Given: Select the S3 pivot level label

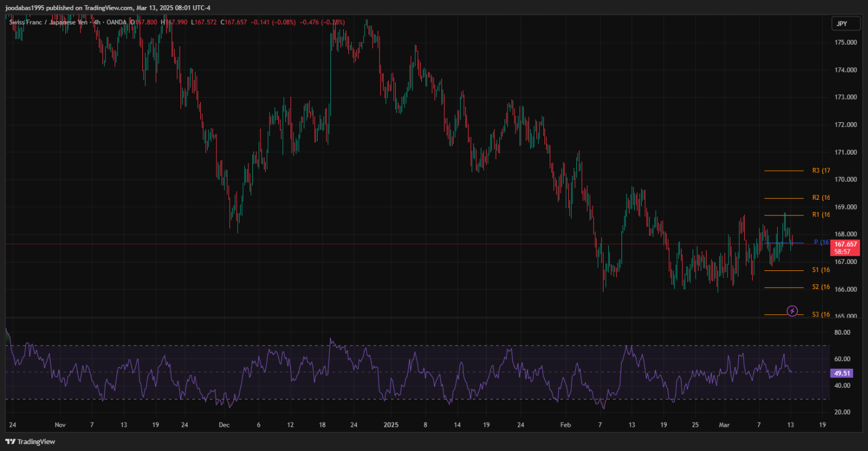Looking at the screenshot, I should [821, 314].
